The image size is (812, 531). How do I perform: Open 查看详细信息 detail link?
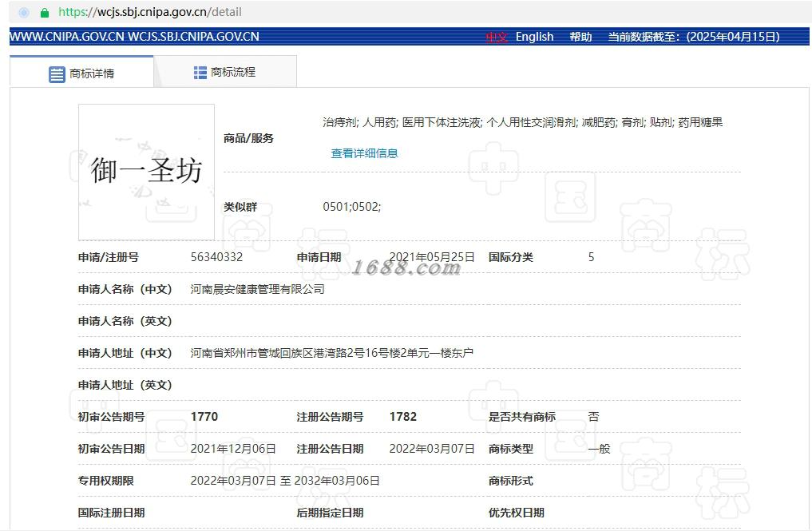(364, 153)
